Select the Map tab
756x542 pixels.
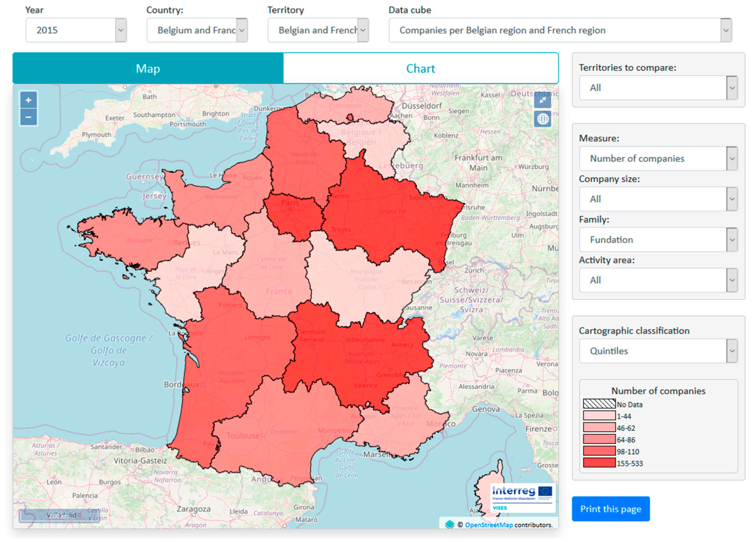coord(148,68)
